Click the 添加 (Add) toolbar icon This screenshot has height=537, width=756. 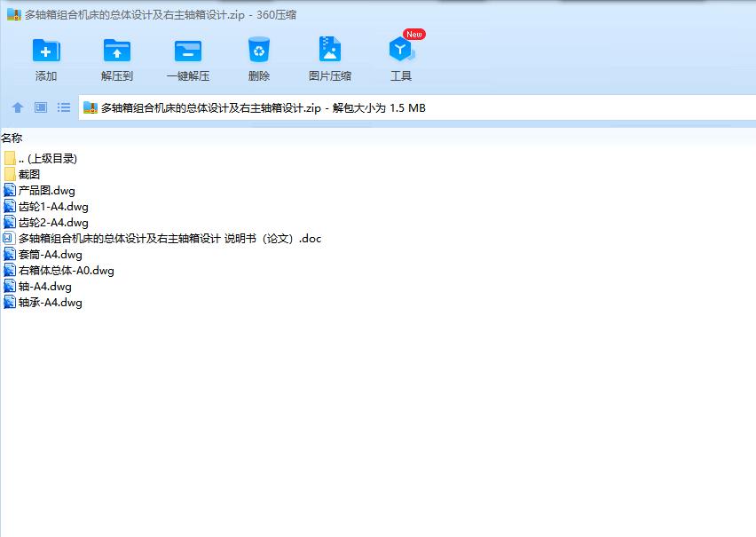coord(46,51)
